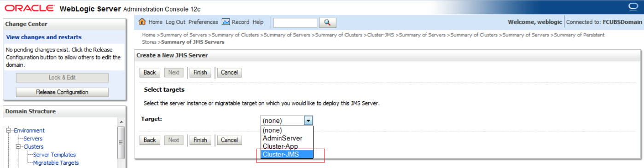The width and height of the screenshot is (644, 168).
Task: Click Summary of Persistent Stores breadcrumb
Action: click(373, 38)
